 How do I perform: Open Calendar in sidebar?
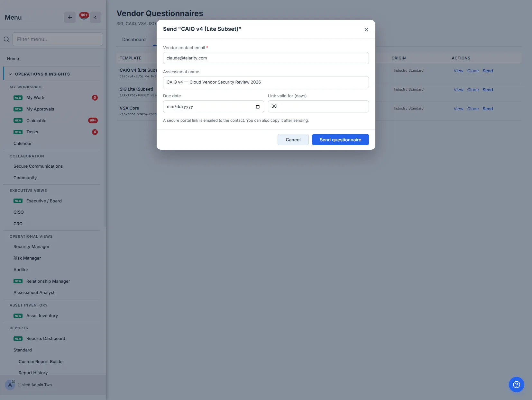(x=23, y=144)
